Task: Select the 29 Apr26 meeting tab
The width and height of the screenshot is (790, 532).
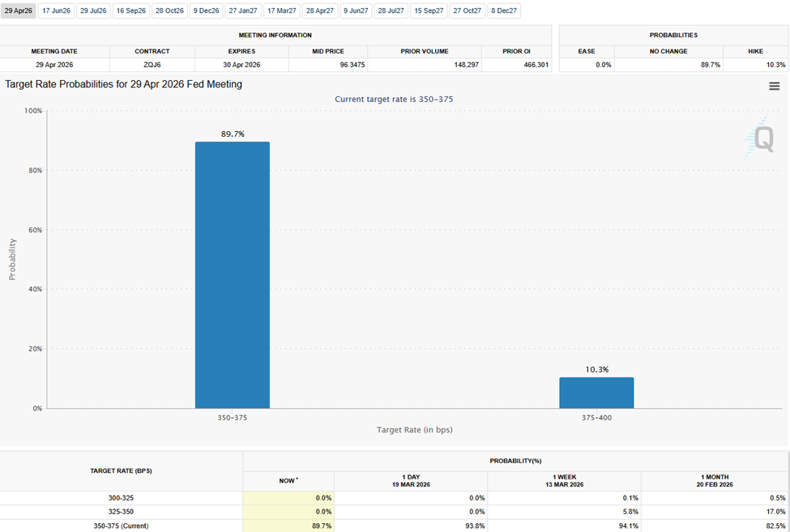Action: [x=18, y=11]
